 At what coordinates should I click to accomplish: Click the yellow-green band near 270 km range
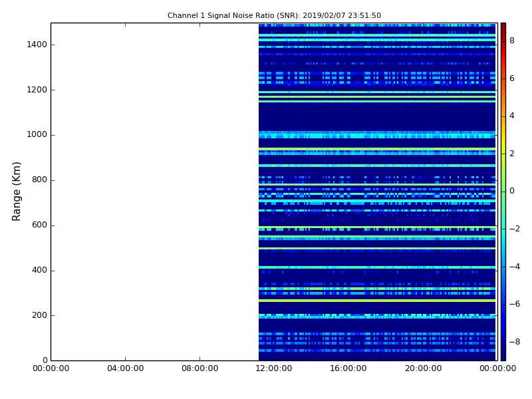click(x=377, y=301)
